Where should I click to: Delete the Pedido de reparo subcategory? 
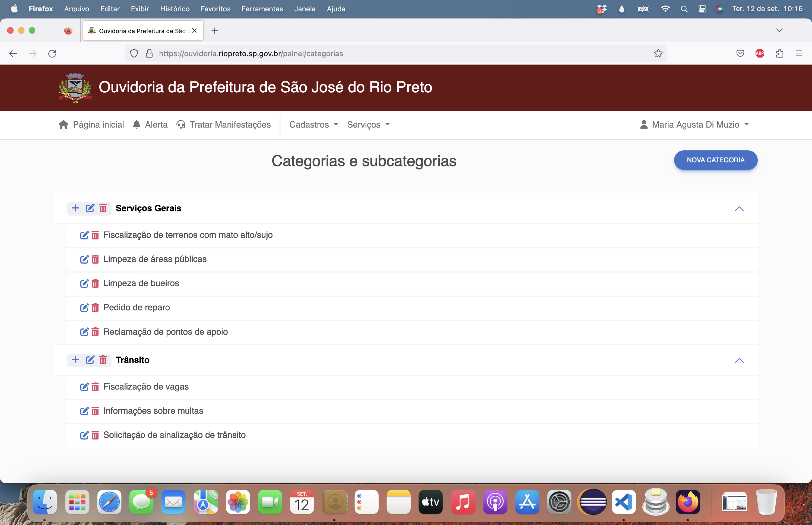96,308
